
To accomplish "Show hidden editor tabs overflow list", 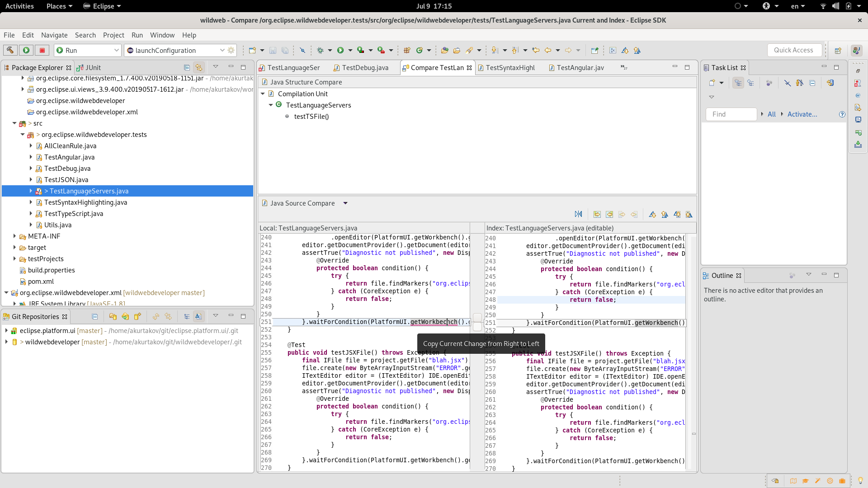I will click(624, 67).
